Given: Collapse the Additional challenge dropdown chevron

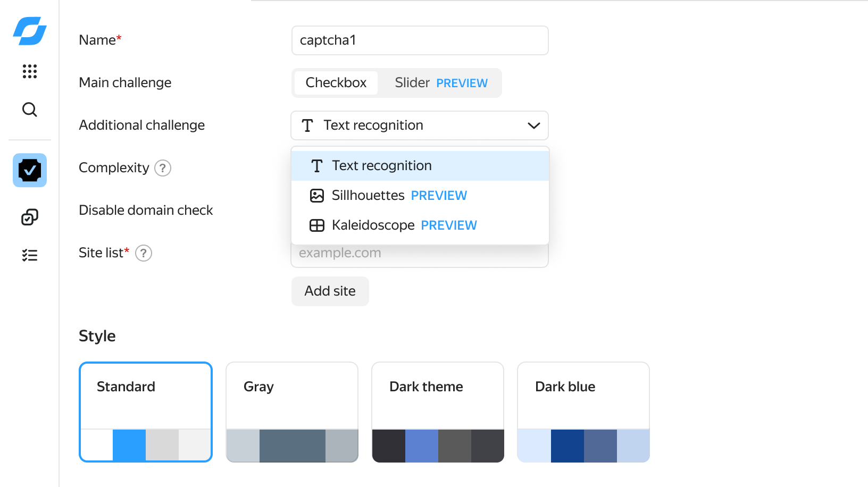Looking at the screenshot, I should click(534, 125).
